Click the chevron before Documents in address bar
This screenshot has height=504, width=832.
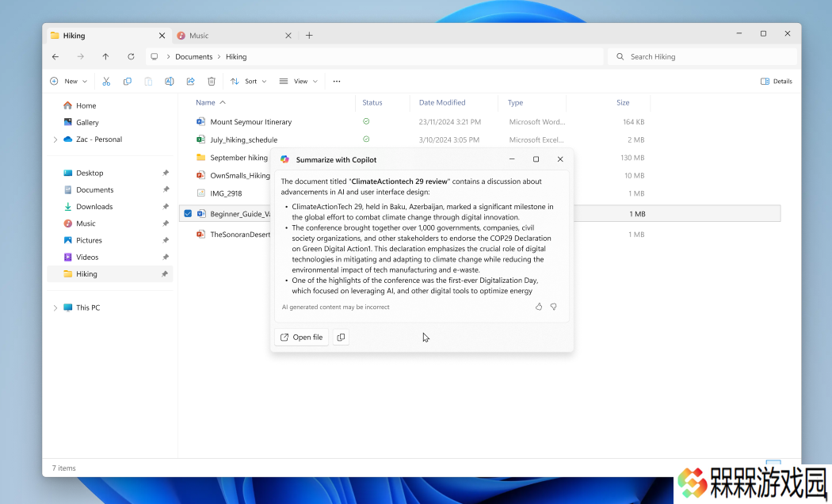click(x=168, y=57)
